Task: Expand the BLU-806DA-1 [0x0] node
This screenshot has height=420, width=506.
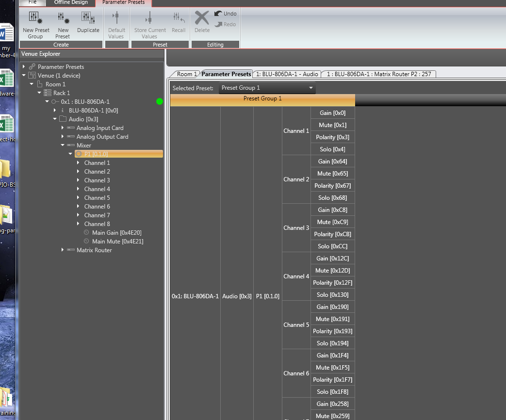Action: click(x=55, y=110)
